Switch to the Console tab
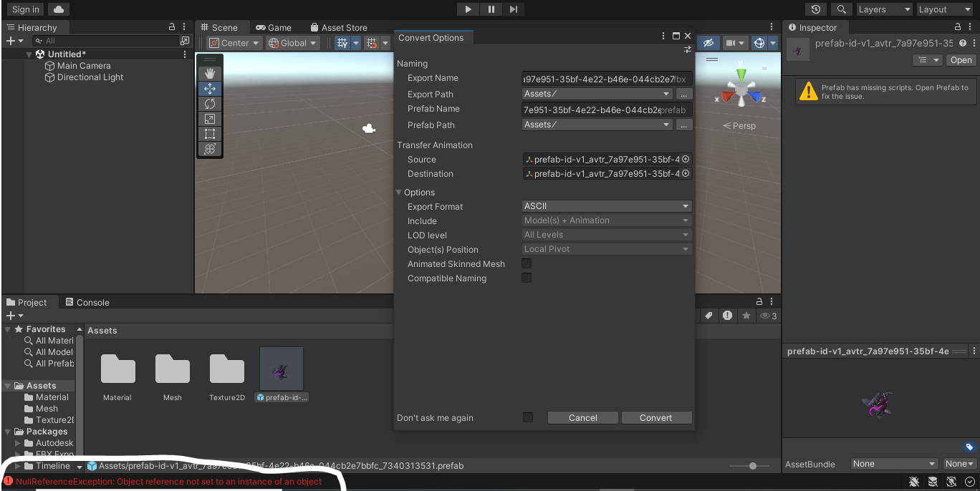980x491 pixels. (x=87, y=302)
